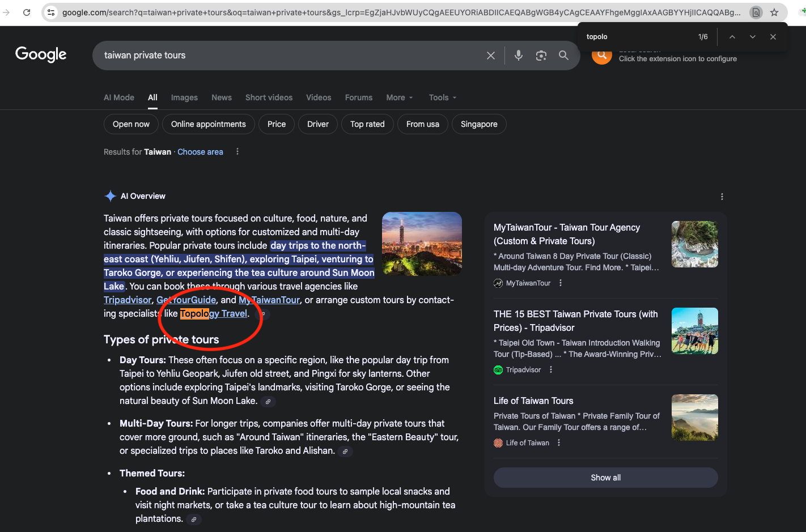The height and width of the screenshot is (532, 806).
Task: Switch to the AI Mode tab
Action: click(119, 97)
